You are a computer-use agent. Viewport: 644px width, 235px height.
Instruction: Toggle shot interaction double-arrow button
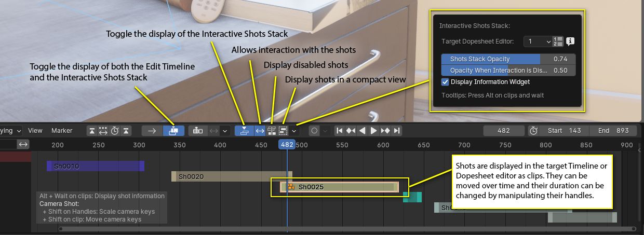[260, 131]
